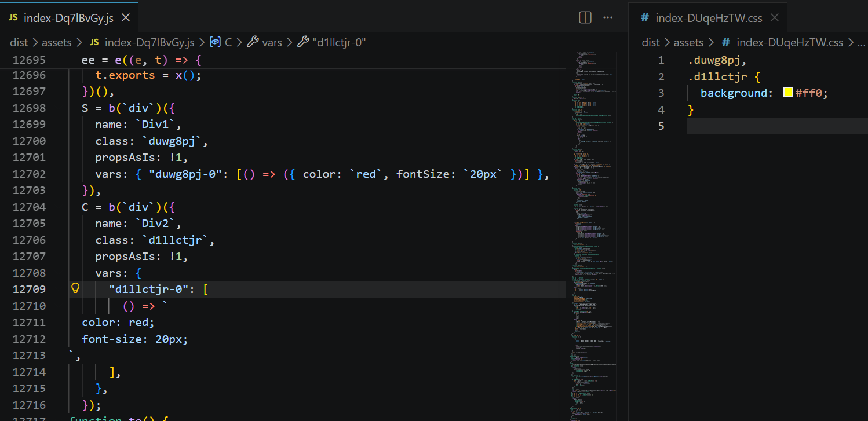Viewport: 868px width, 421px height.
Task: Open the yellow #ff0 color swatch
Action: pyautogui.click(x=788, y=93)
